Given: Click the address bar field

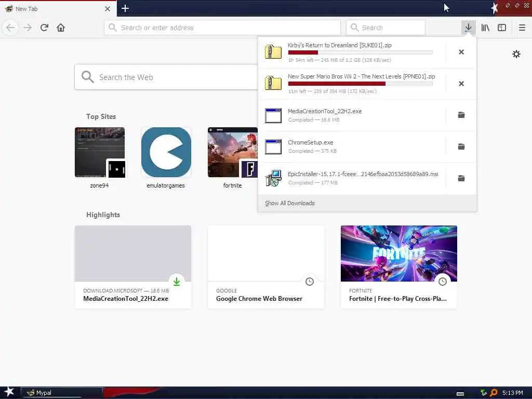Looking at the screenshot, I should pos(222,28).
